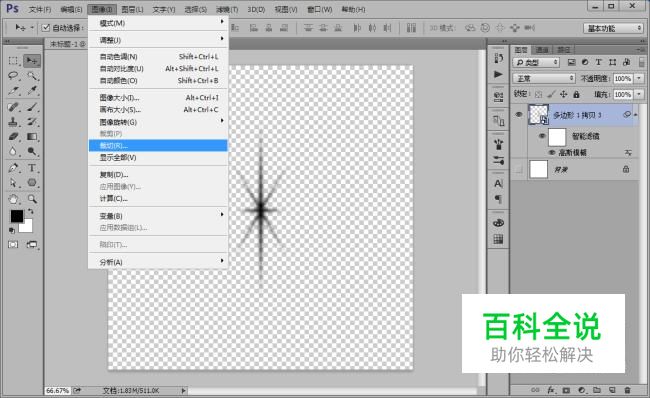Viewport: 650px width, 398px height.
Task: Click the fx layer style icon
Action: click(x=551, y=390)
